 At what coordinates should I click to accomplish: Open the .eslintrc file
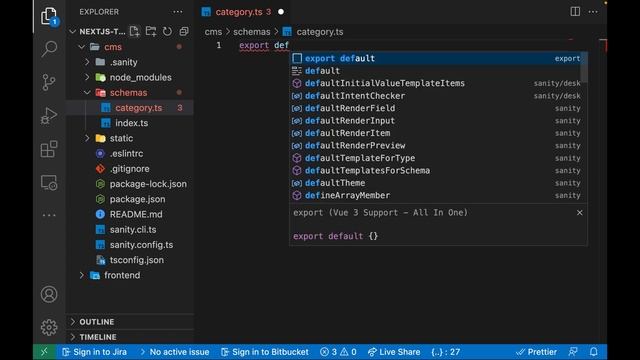(130, 153)
